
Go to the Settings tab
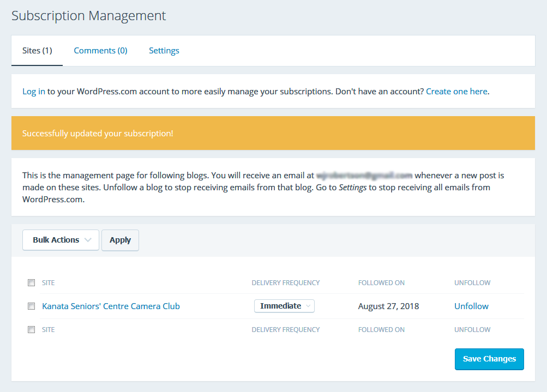(164, 51)
